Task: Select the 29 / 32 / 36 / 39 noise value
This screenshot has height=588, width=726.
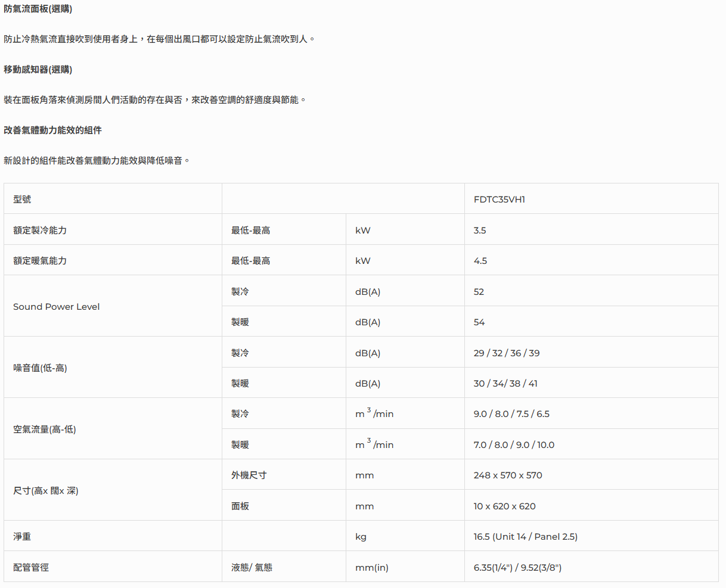Action: point(507,353)
